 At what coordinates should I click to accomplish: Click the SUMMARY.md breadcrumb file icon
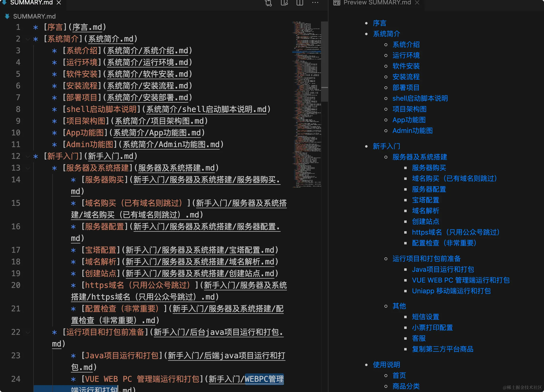7,16
